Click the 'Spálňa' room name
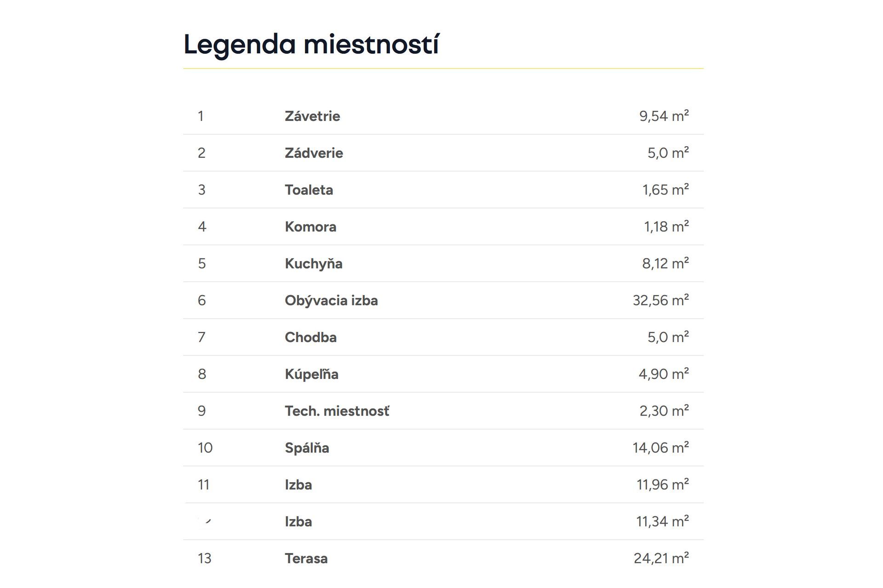 307,448
